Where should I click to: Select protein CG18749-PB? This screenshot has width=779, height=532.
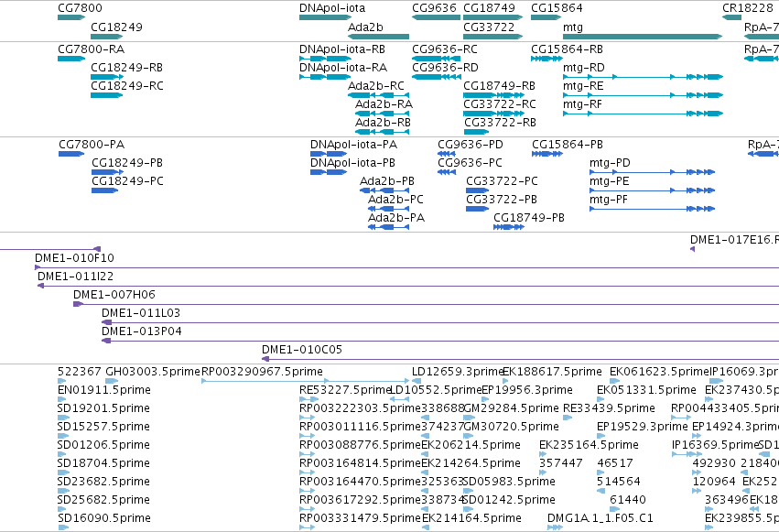(x=529, y=218)
